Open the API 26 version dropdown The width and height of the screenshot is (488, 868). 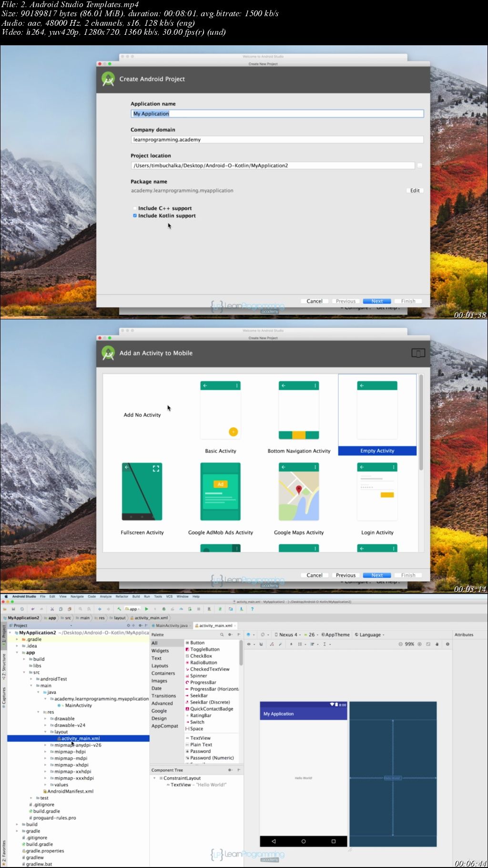click(311, 634)
